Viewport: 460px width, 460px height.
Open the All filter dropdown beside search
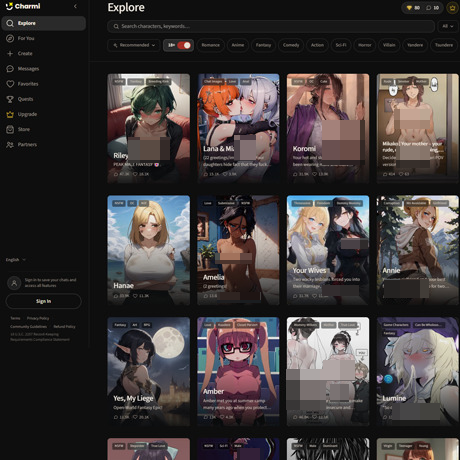point(448,26)
